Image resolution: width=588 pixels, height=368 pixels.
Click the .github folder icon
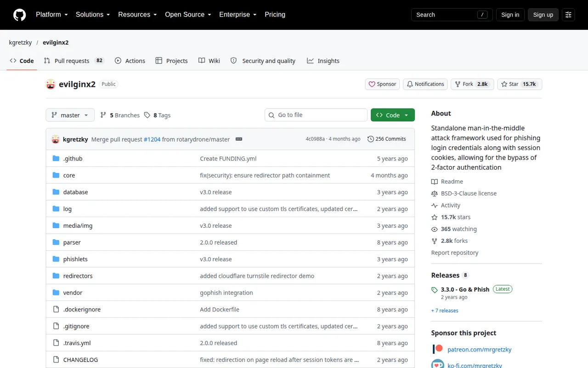point(56,159)
